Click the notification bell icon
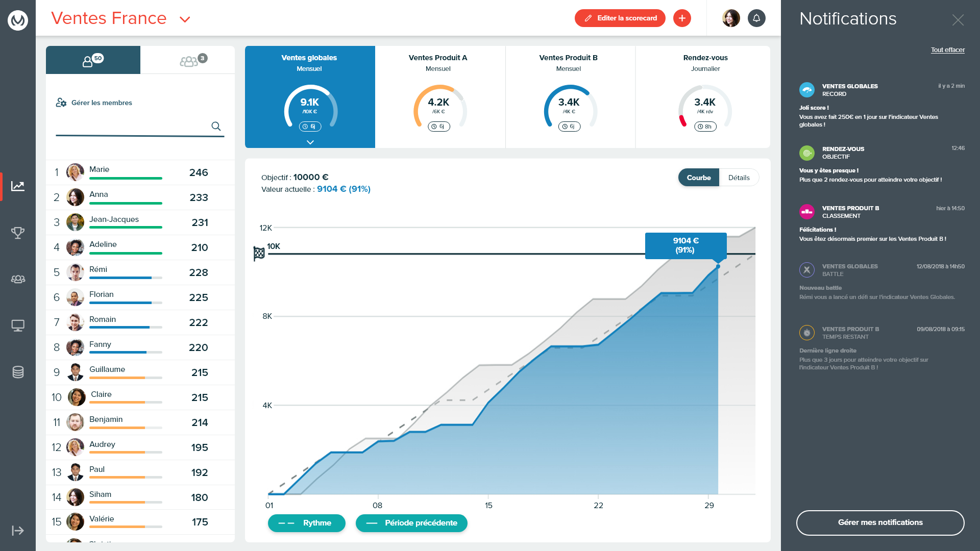Screen dimensions: 980x551 point(756,18)
